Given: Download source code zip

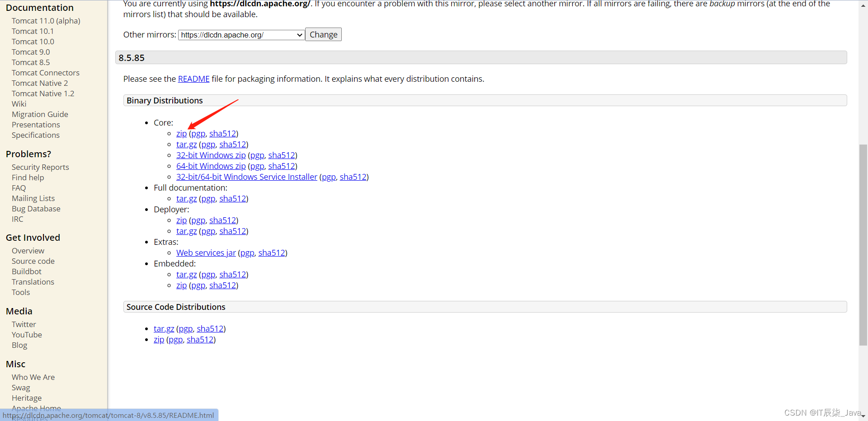Looking at the screenshot, I should pyautogui.click(x=159, y=340).
